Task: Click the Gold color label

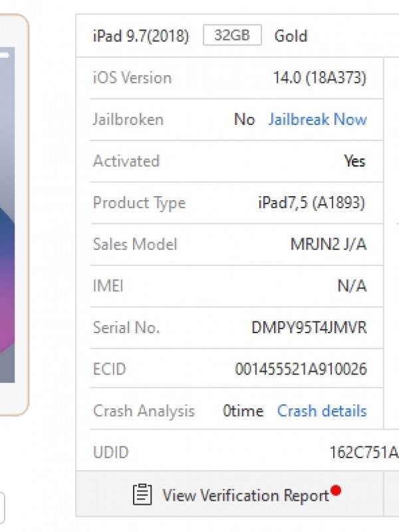Action: 291,36
